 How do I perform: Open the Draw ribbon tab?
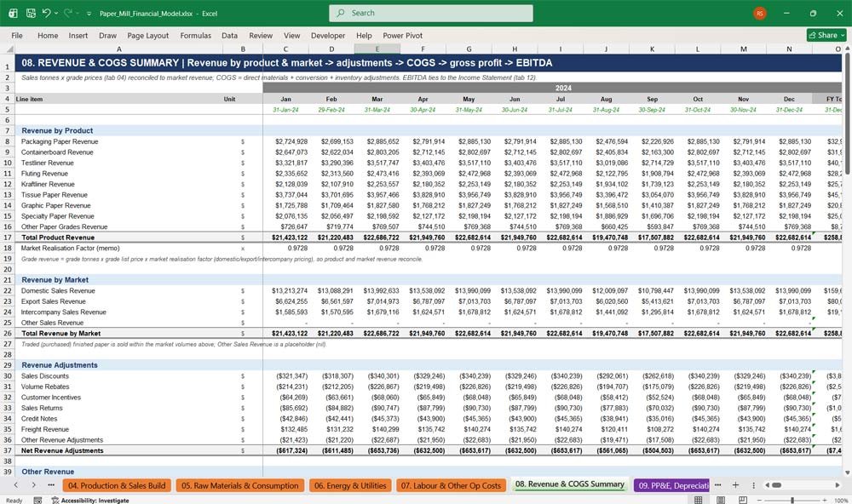click(107, 35)
